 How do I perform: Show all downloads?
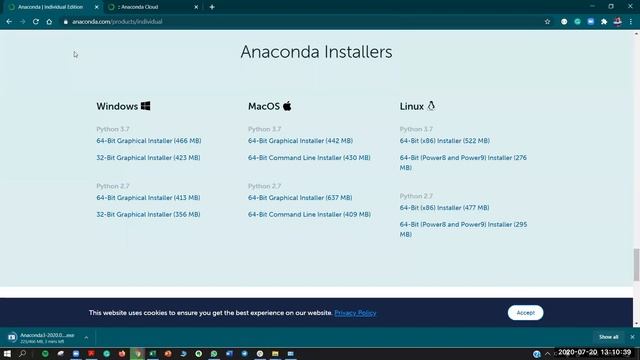(609, 337)
